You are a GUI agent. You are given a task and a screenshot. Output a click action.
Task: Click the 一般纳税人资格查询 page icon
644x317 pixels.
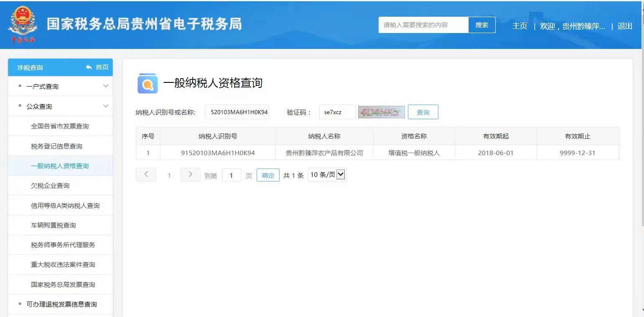coord(148,83)
